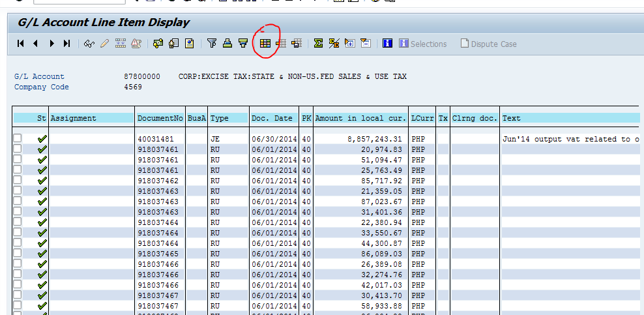The height and width of the screenshot is (315, 644).
Task: Click document number 918037462
Action: click(x=158, y=181)
